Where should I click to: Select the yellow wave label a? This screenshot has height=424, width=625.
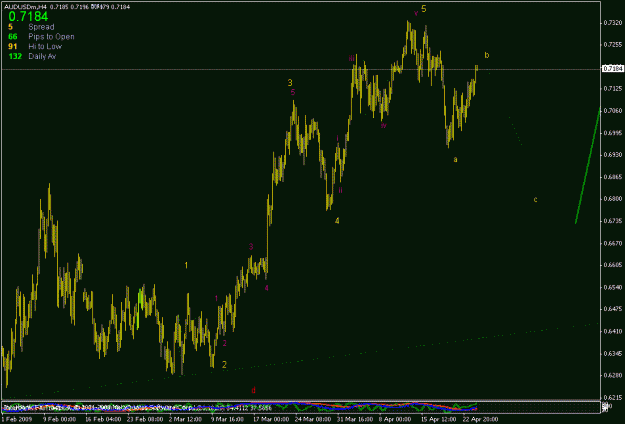coord(455,159)
